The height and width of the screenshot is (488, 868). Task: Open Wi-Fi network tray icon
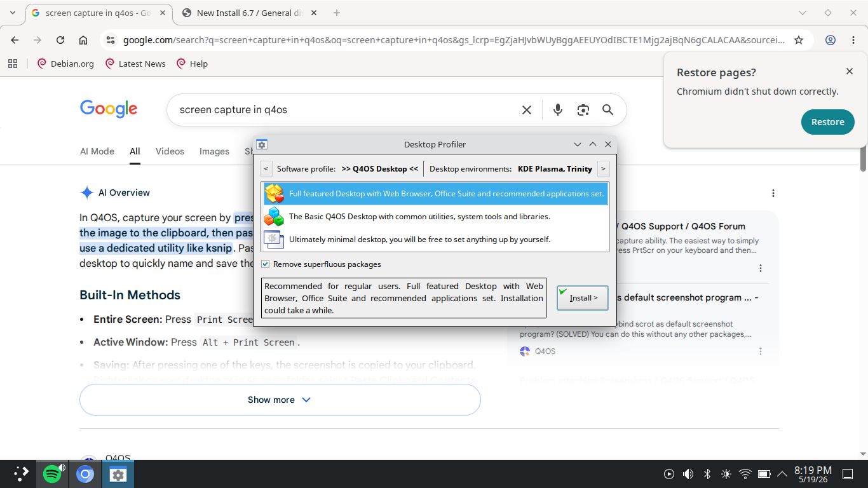[745, 474]
